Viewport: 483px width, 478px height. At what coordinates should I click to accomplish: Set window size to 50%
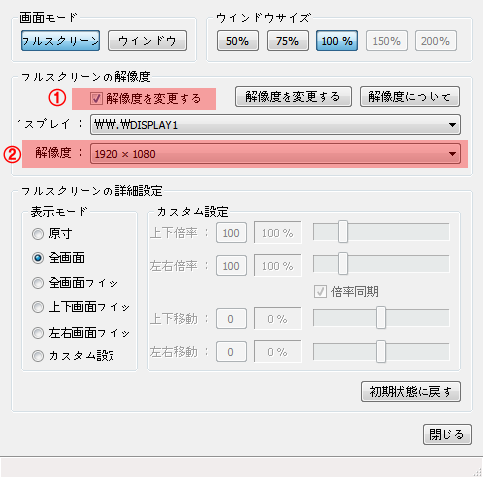(x=238, y=41)
